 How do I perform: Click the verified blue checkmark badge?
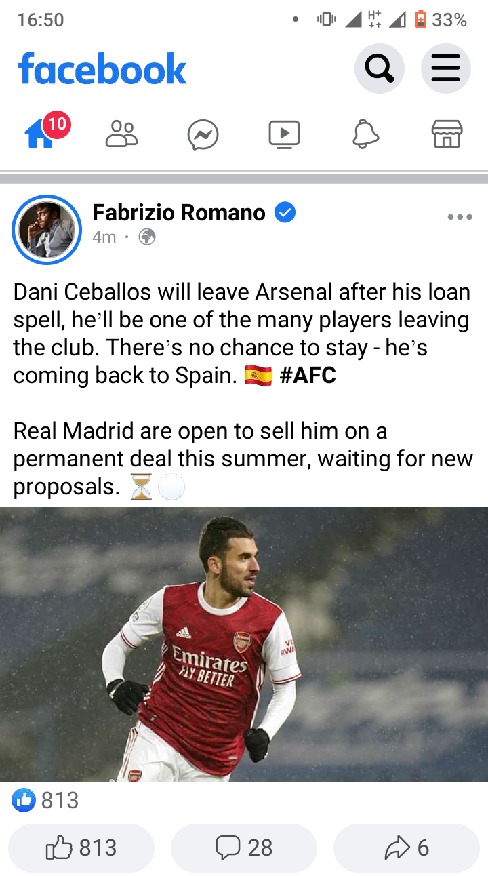point(285,212)
